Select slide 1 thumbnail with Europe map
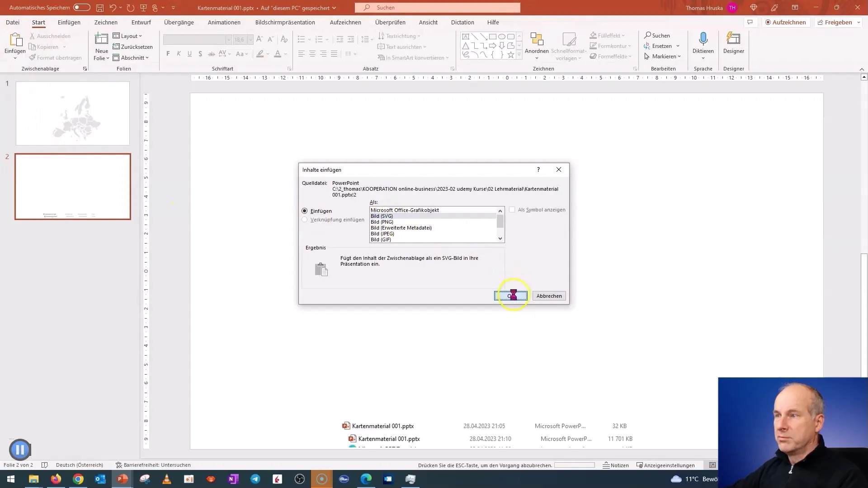868x488 pixels. (73, 113)
